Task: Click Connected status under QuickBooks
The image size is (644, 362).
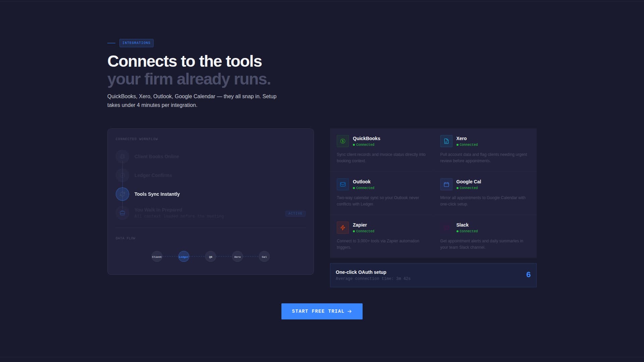Action: coord(364,145)
